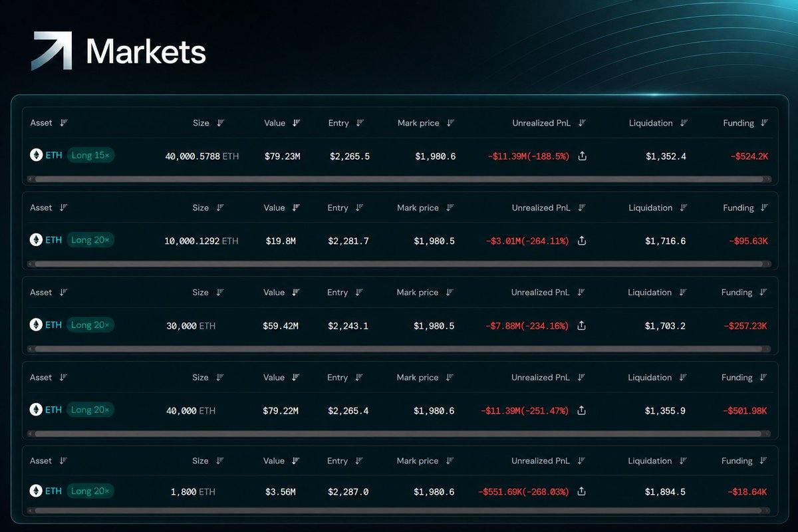
Task: Select the value $3.56M
Action: point(279,492)
